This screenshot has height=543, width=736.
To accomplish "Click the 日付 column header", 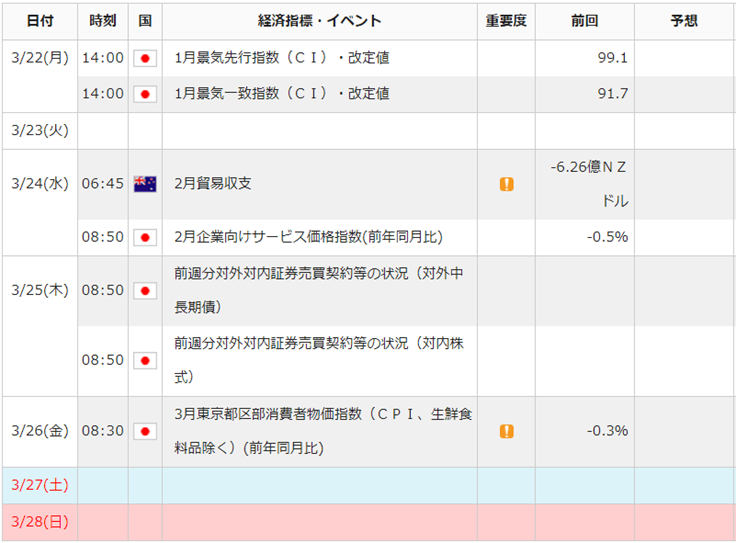I will point(40,21).
